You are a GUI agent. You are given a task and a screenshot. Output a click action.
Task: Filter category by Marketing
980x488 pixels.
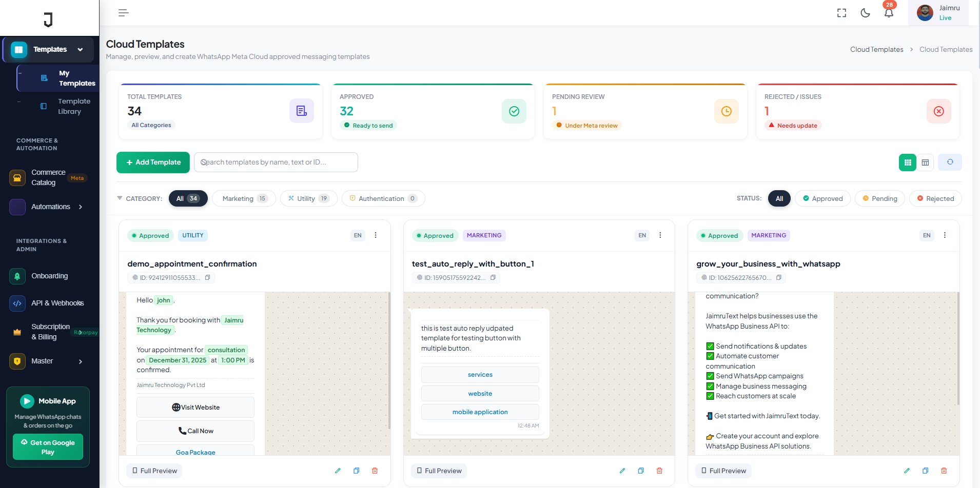[244, 198]
